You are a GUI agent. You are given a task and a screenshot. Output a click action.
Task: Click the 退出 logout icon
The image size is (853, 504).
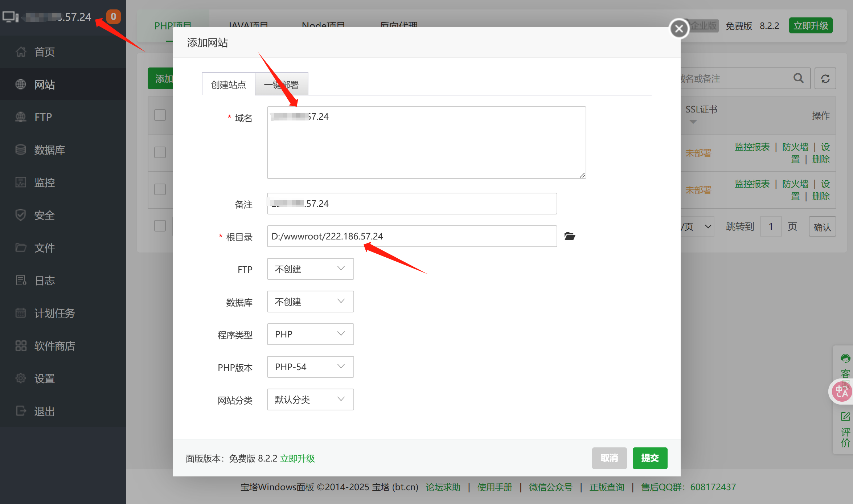coord(21,411)
